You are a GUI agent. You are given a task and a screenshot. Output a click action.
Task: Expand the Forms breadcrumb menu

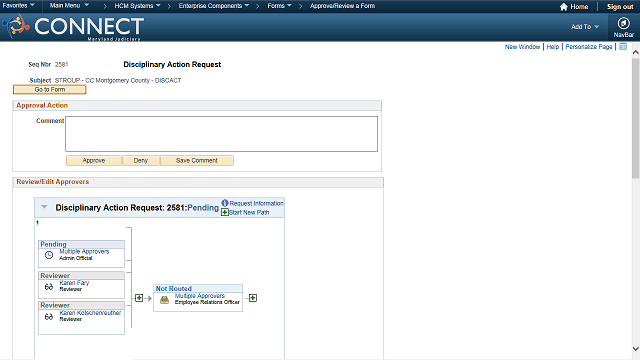click(x=280, y=6)
